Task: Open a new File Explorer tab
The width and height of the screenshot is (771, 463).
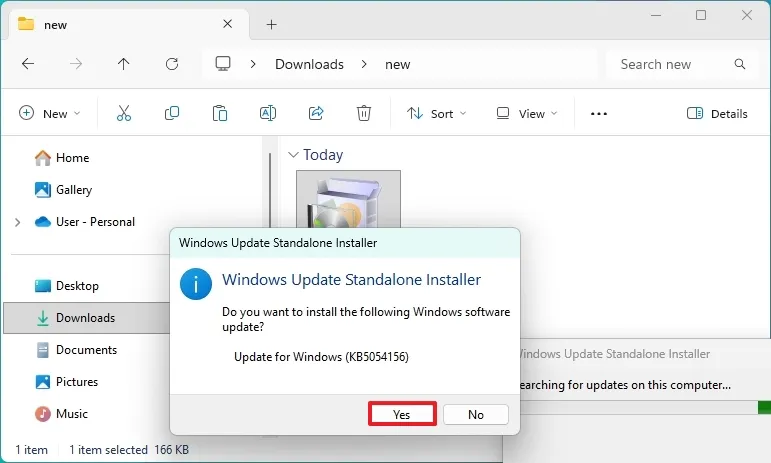Action: 271,24
